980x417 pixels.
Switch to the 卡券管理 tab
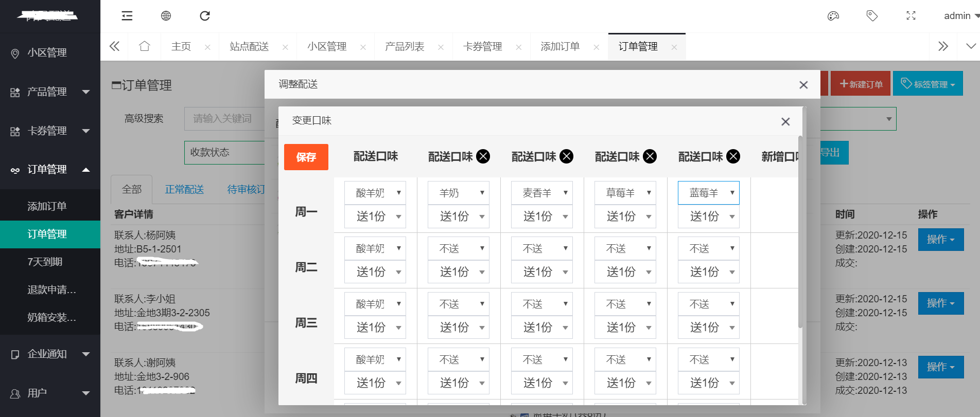482,47
